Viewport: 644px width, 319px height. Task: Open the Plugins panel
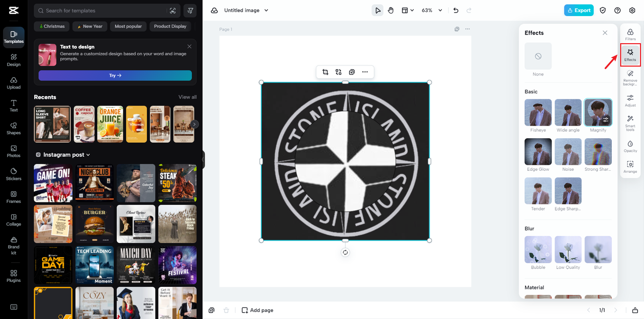point(14,276)
